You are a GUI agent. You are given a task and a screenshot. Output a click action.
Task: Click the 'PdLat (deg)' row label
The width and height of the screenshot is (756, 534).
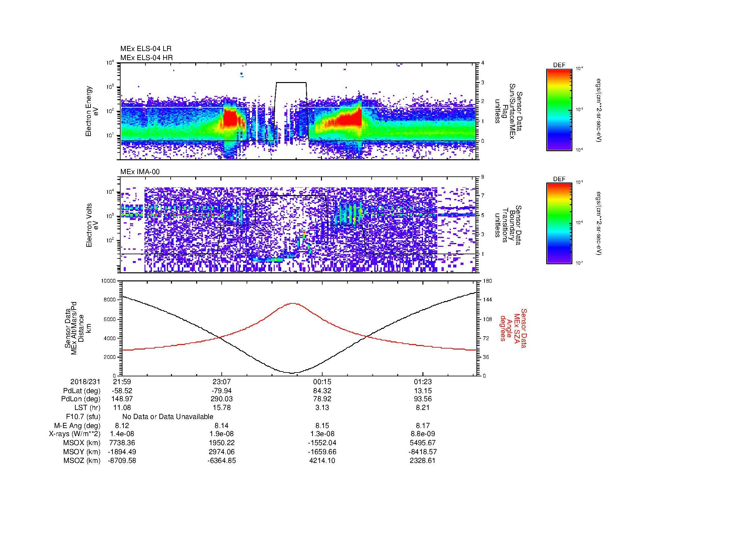point(82,391)
